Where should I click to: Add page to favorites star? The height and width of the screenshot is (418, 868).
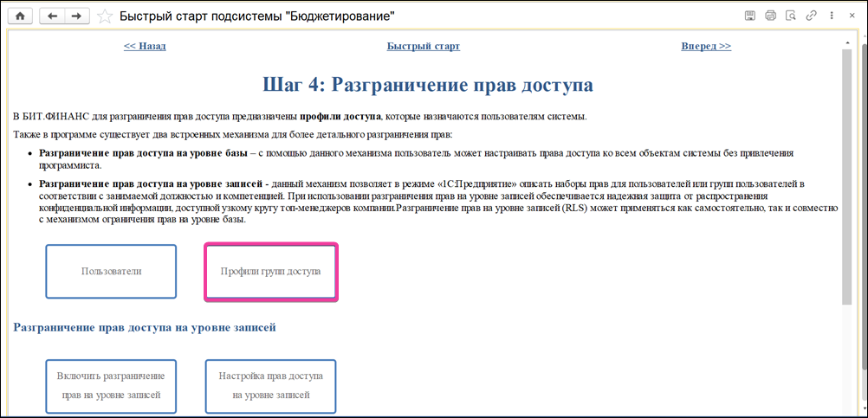105,16
